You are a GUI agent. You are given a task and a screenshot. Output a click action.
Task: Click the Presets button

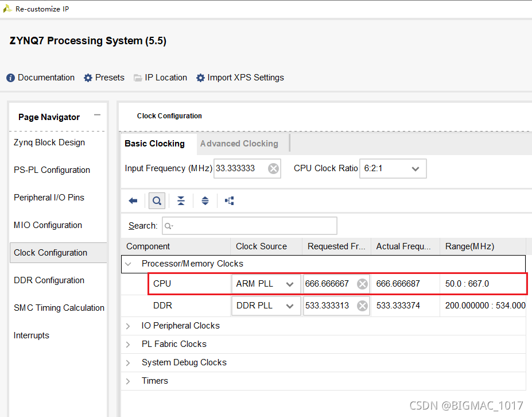(x=110, y=78)
